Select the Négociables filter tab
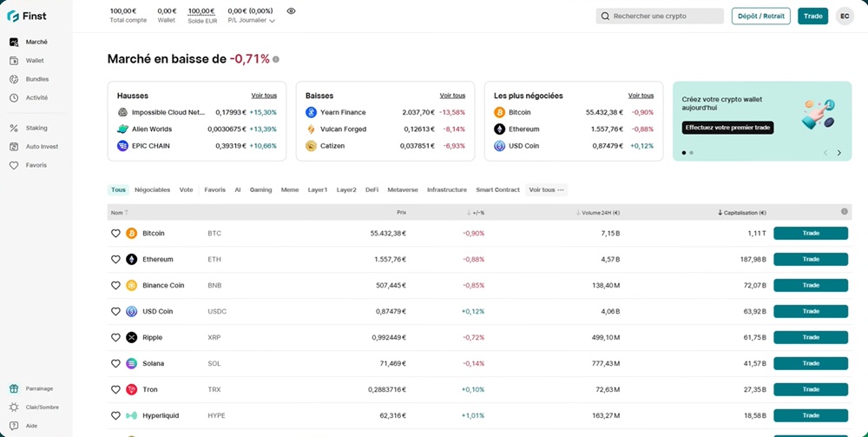This screenshot has width=868, height=437. tap(152, 190)
